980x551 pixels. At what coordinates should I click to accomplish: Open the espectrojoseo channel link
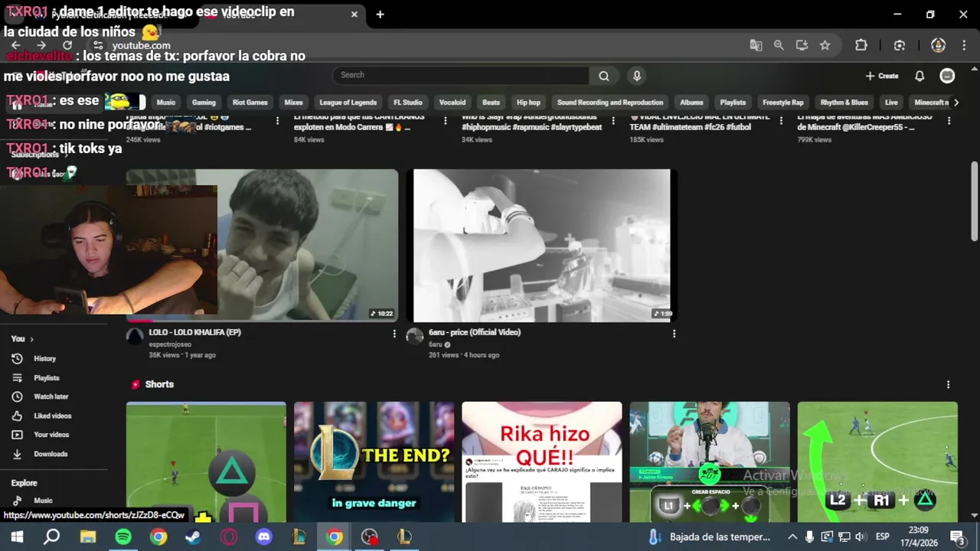point(171,344)
